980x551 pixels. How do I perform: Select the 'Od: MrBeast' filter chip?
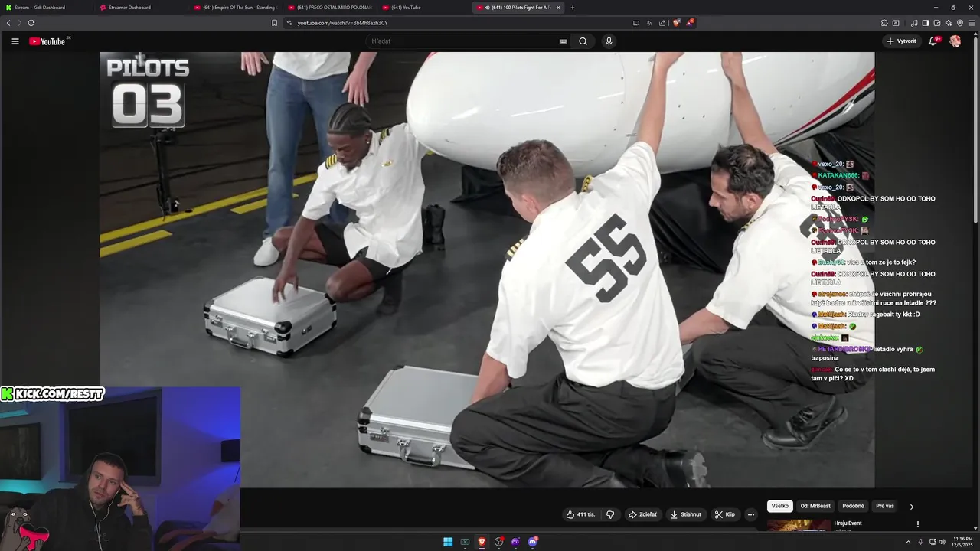(815, 506)
